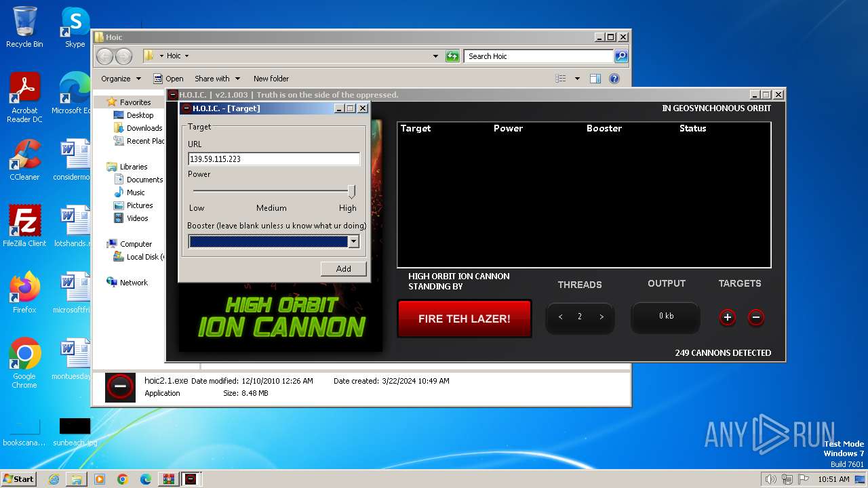
Task: Toggle the Explorer preview pane icon
Action: click(595, 79)
